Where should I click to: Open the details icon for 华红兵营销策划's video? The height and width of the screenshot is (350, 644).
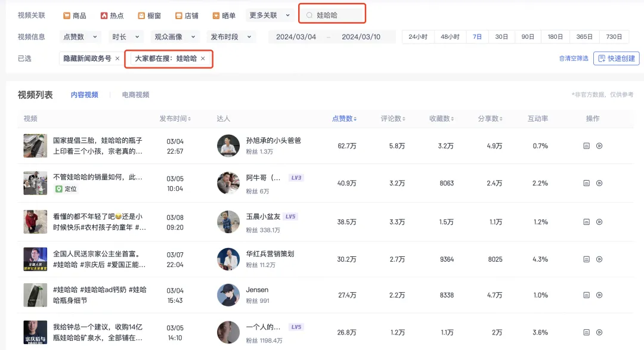(x=587, y=259)
